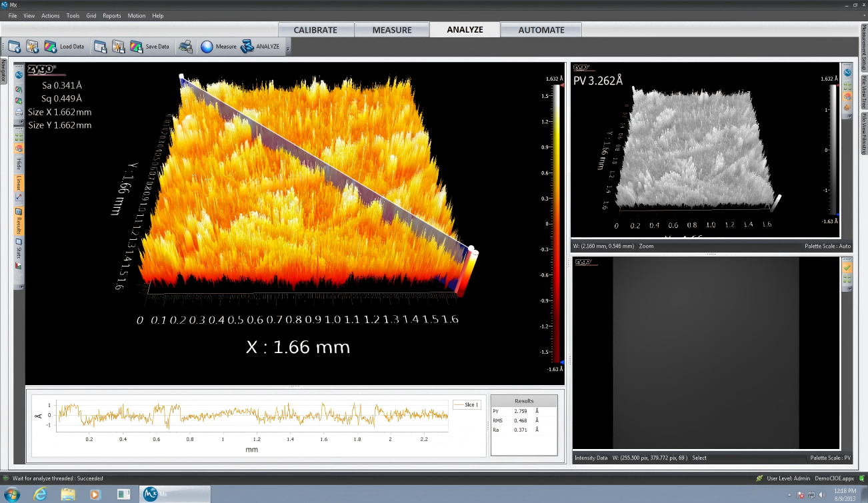The width and height of the screenshot is (868, 503).
Task: Toggle the Results panel in plot sidebar
Action: 19,221
